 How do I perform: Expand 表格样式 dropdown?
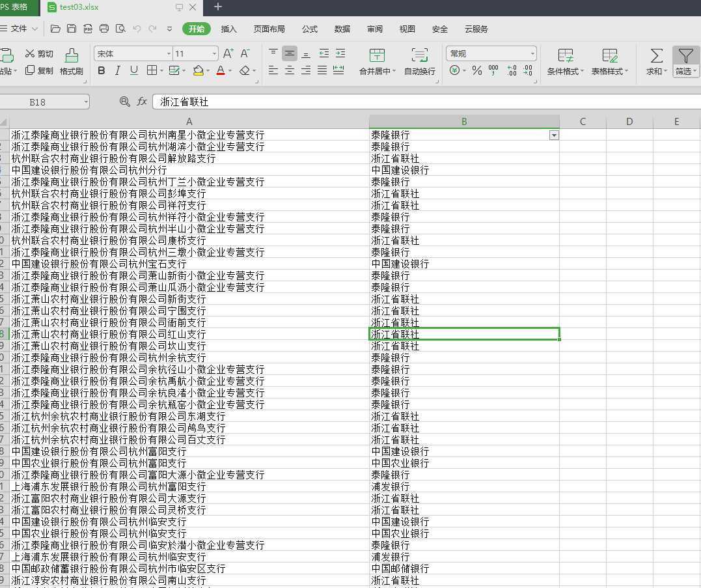pyautogui.click(x=626, y=71)
